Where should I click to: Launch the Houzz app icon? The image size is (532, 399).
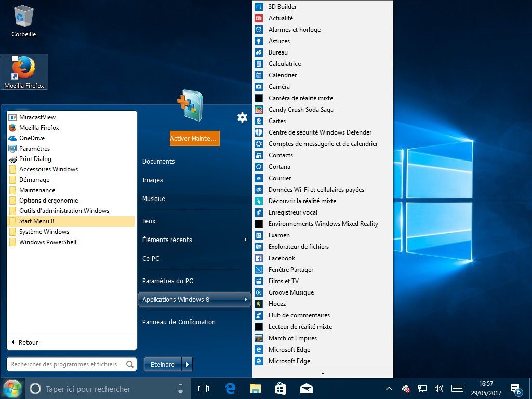pos(259,304)
